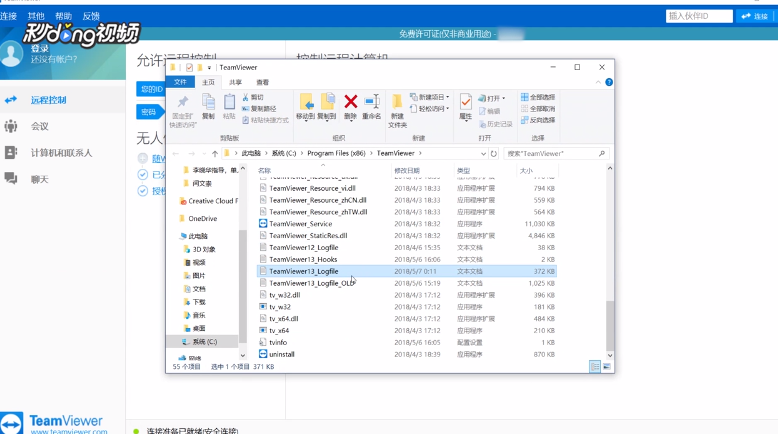Click the Select All icon
This screenshot has width=778, height=434.
click(524, 97)
